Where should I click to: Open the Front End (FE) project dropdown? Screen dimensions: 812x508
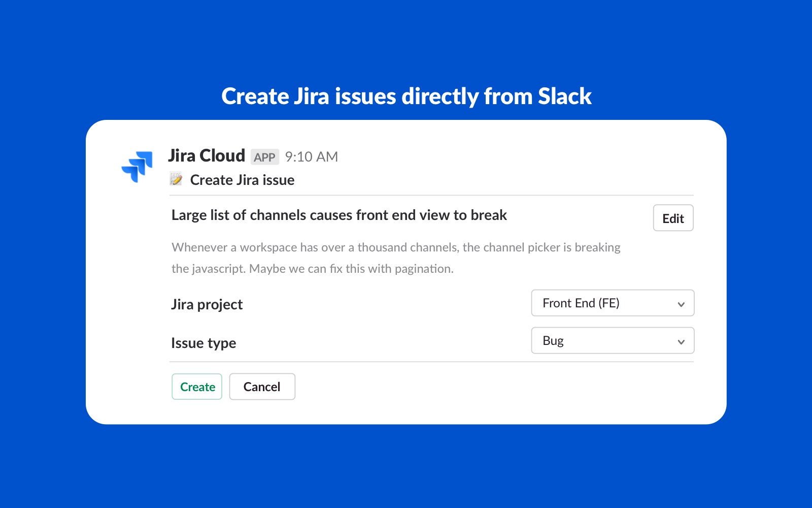(613, 303)
